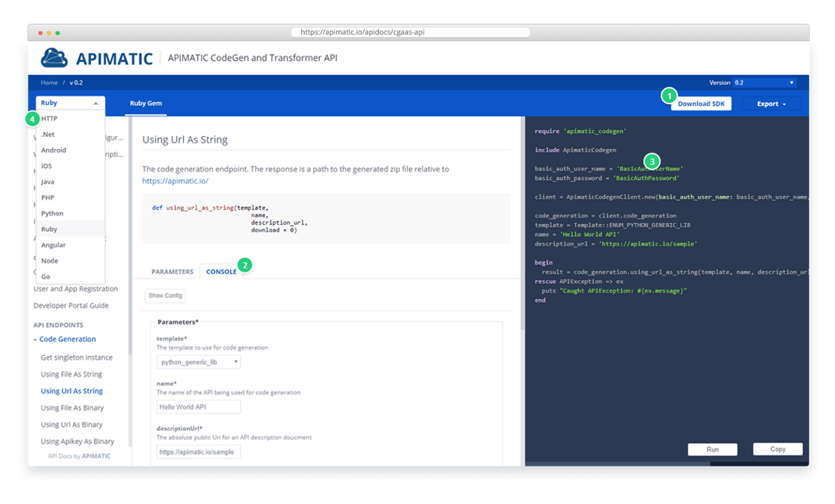Click the browser address bar
835x504 pixels.
[412, 32]
